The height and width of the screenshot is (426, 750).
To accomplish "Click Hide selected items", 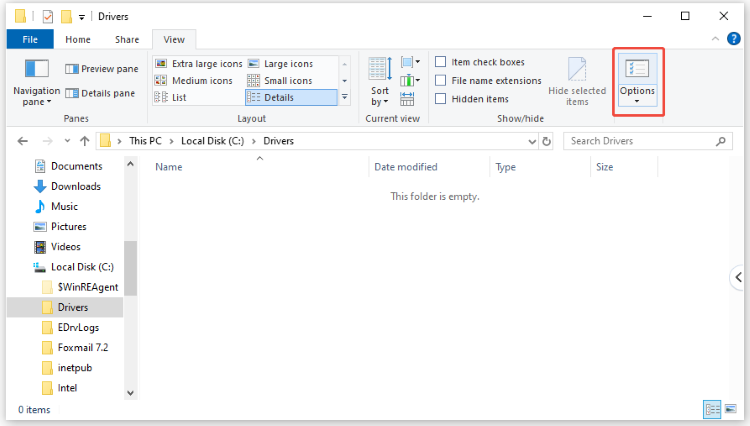I will 577,82.
